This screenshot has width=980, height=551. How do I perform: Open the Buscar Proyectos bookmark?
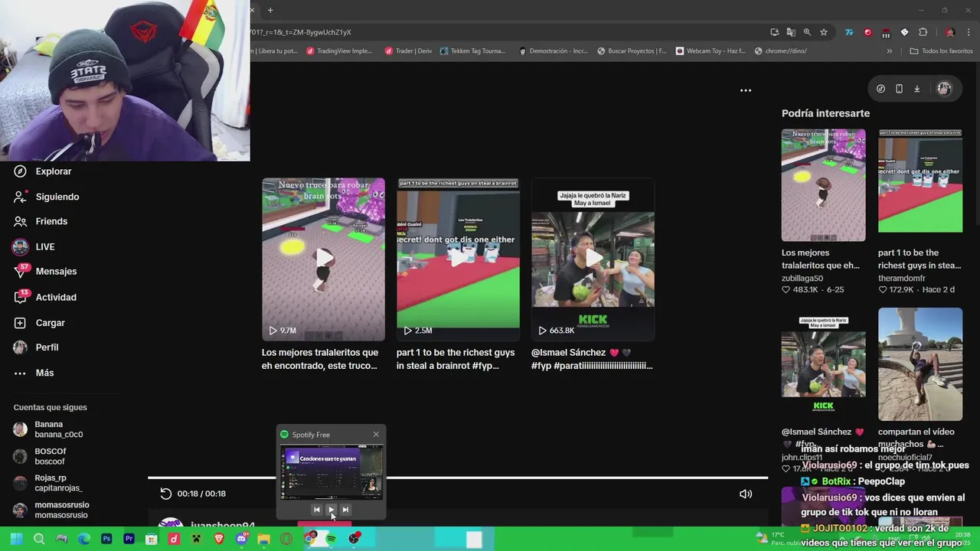[632, 51]
